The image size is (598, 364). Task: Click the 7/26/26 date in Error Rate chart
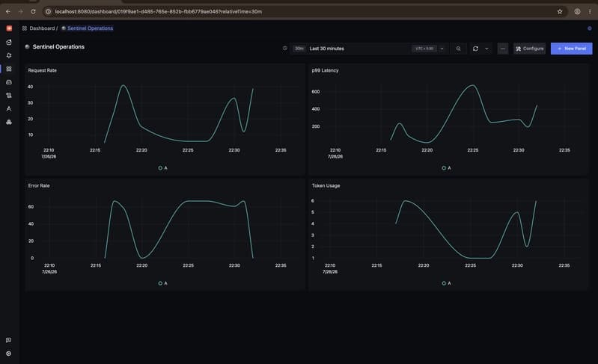49,272
